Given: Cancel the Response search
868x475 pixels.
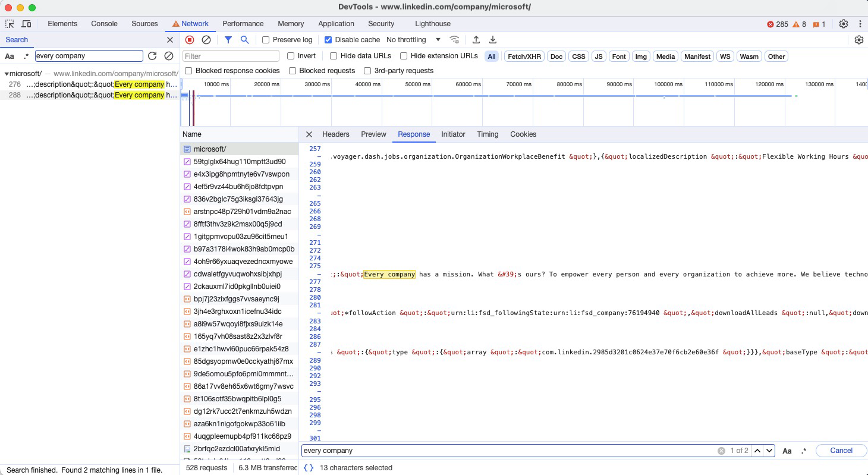Looking at the screenshot, I should point(839,451).
